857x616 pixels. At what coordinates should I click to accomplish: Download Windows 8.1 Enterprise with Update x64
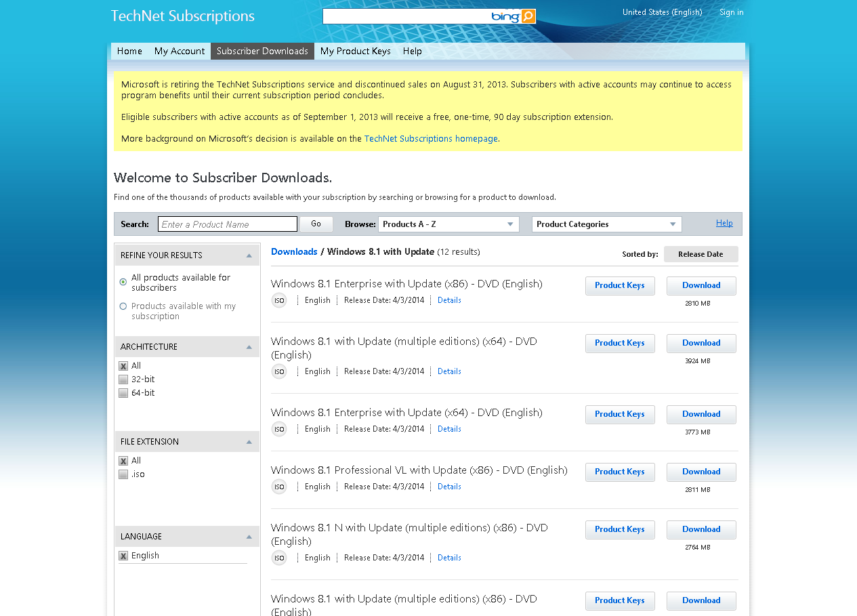[701, 414]
